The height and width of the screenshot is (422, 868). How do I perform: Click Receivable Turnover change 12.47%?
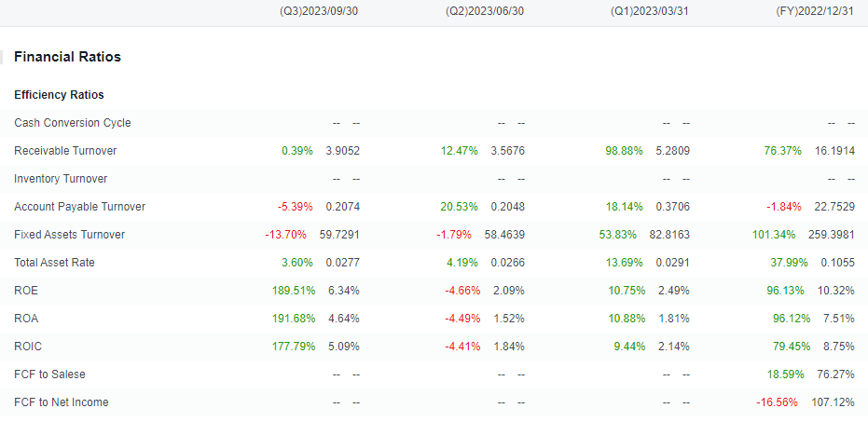click(460, 150)
